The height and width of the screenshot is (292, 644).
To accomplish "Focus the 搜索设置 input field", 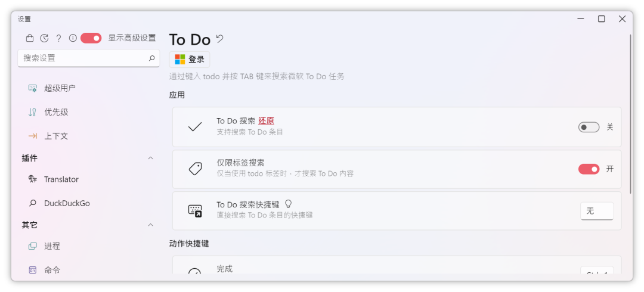I will point(88,58).
